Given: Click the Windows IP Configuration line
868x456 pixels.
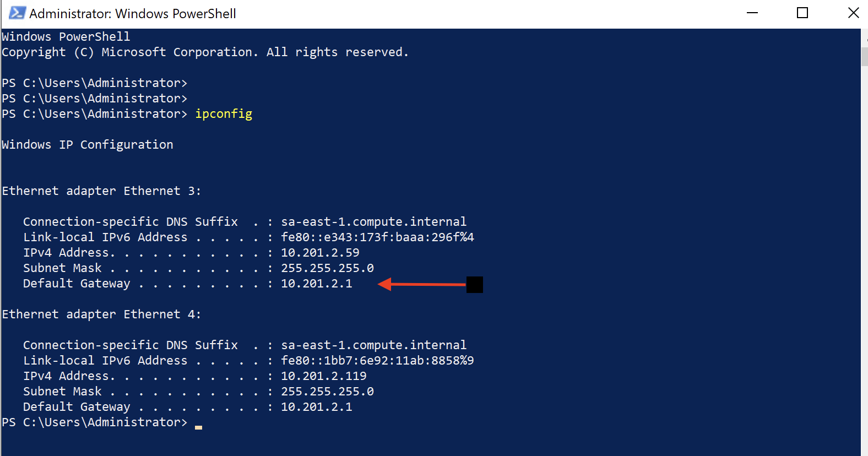Looking at the screenshot, I should [x=88, y=145].
